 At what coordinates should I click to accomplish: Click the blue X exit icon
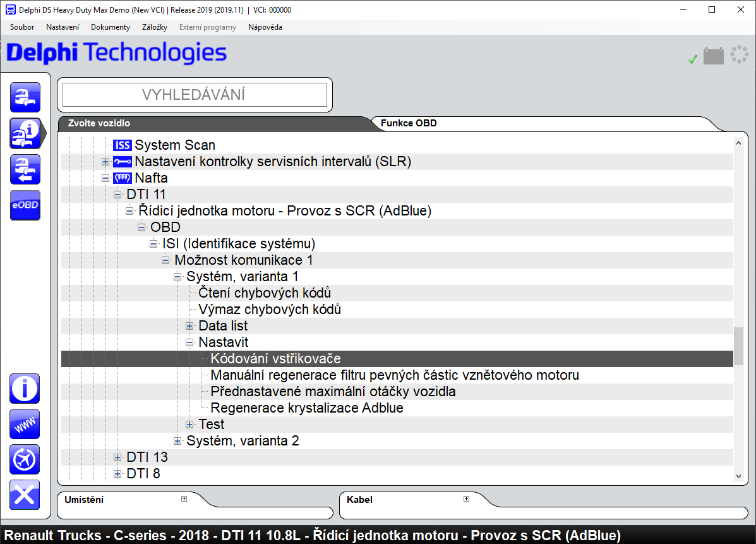tap(25, 495)
